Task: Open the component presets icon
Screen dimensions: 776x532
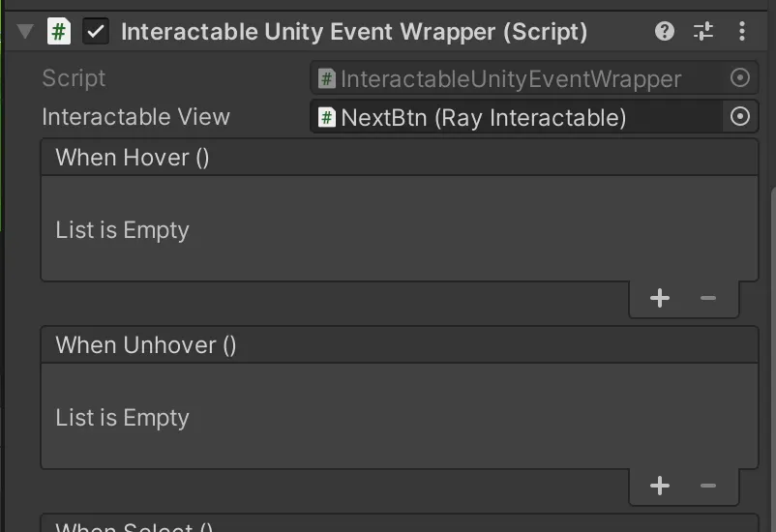Action: tap(703, 31)
